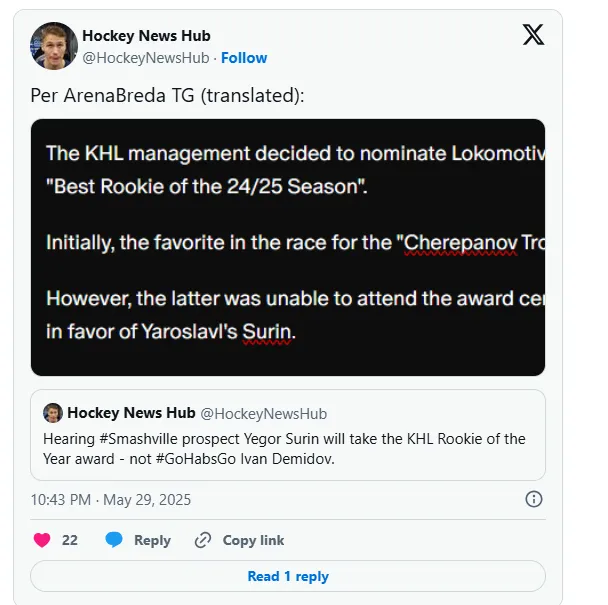The width and height of the screenshot is (608, 605).
Task: Click the blue reply speech bubble icon
Action: click(x=114, y=540)
